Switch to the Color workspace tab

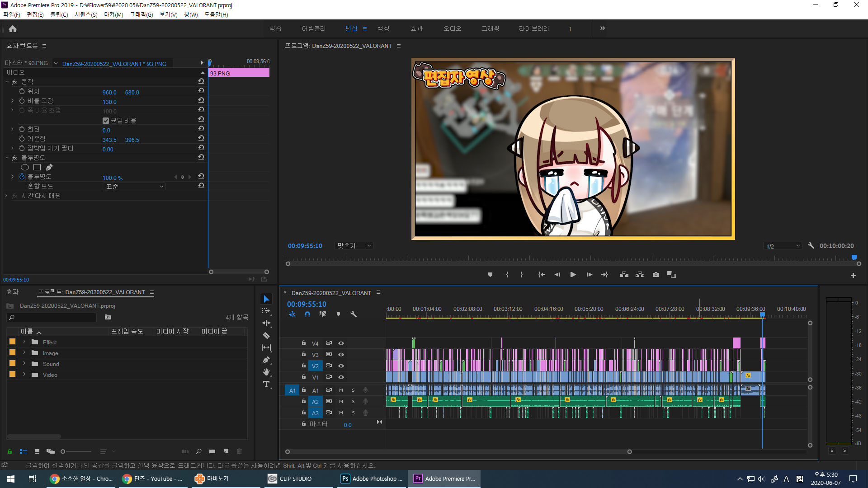pyautogui.click(x=383, y=28)
